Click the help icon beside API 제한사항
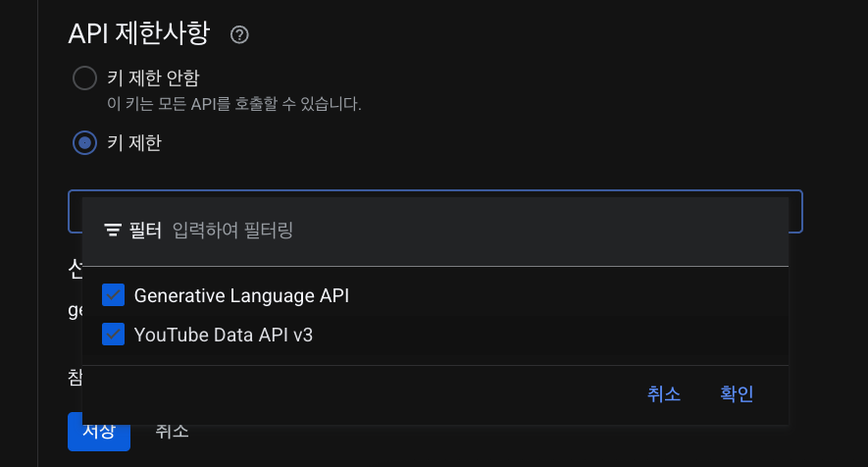This screenshot has width=868, height=467. tap(239, 35)
